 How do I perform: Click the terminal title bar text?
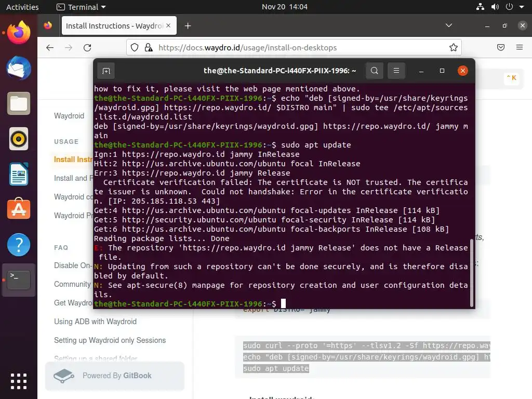(280, 71)
